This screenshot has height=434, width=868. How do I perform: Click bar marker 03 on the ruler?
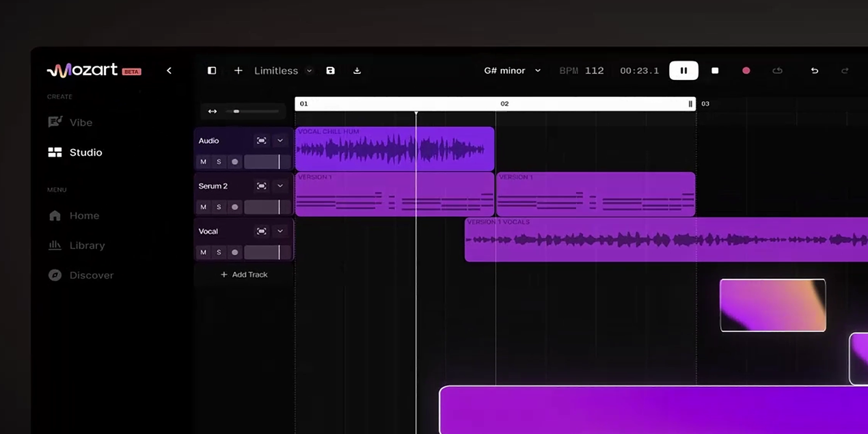705,104
